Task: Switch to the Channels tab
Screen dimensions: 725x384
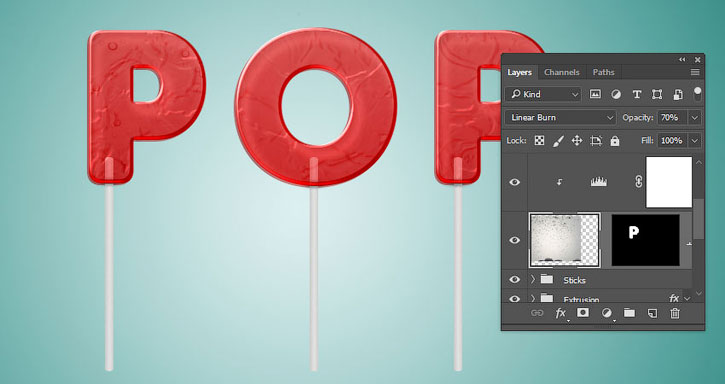Action: pos(561,72)
